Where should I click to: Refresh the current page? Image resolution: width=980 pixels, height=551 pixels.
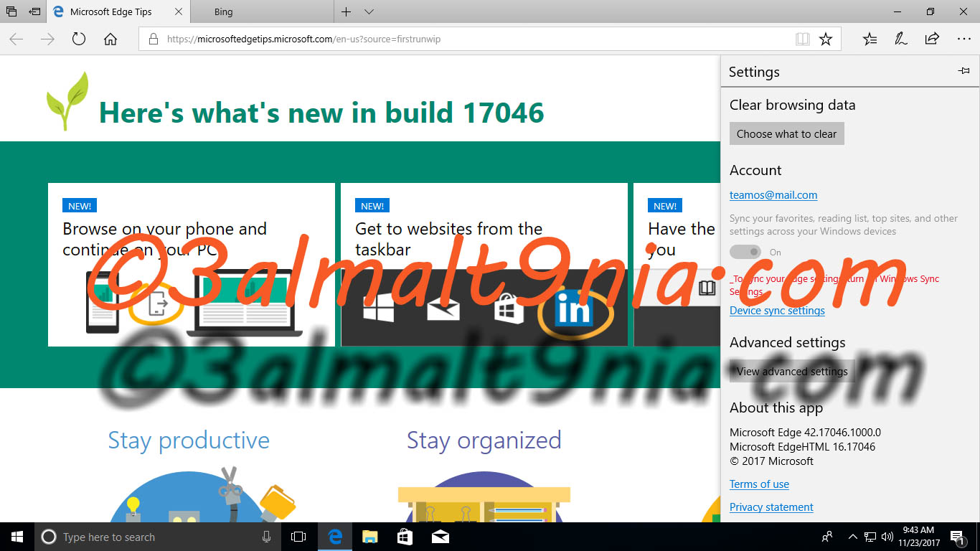coord(79,39)
